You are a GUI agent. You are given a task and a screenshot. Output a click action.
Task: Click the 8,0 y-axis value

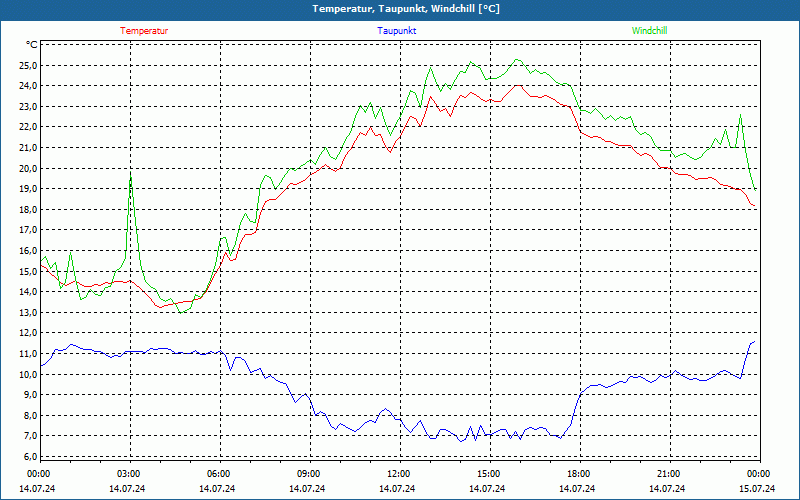(x=30, y=415)
